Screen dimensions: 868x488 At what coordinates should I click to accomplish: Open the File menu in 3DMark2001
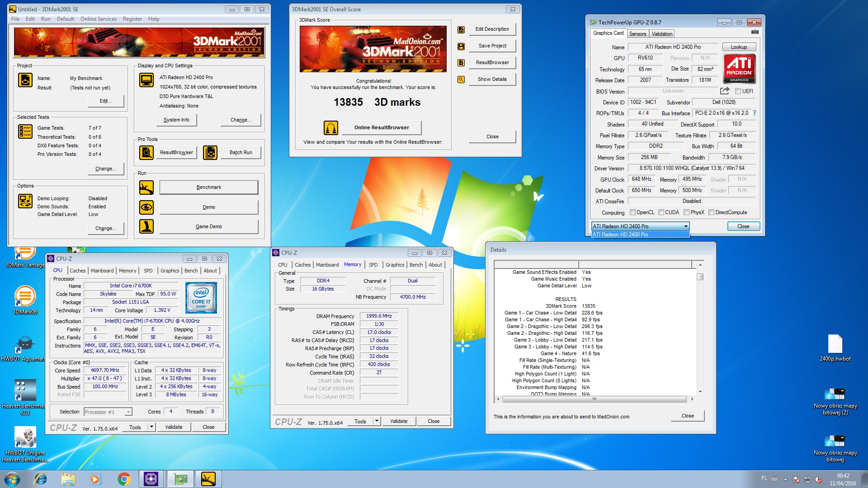pos(15,19)
